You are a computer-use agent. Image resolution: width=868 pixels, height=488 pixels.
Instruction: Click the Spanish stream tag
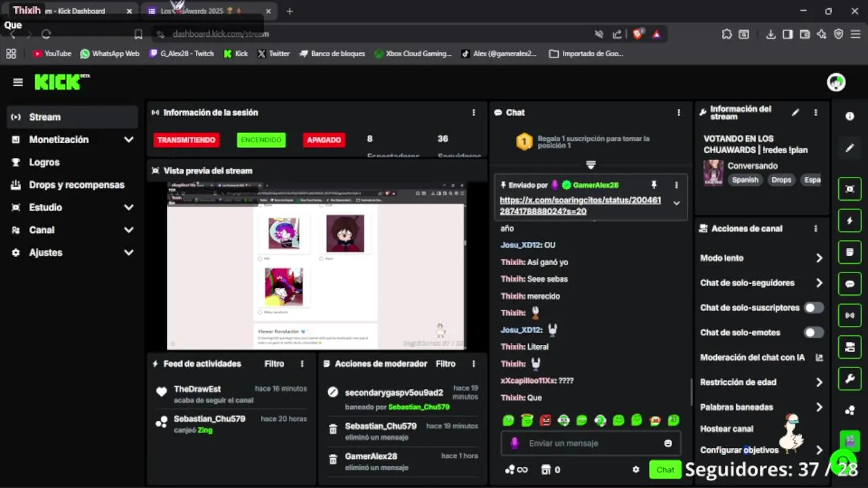(x=745, y=180)
